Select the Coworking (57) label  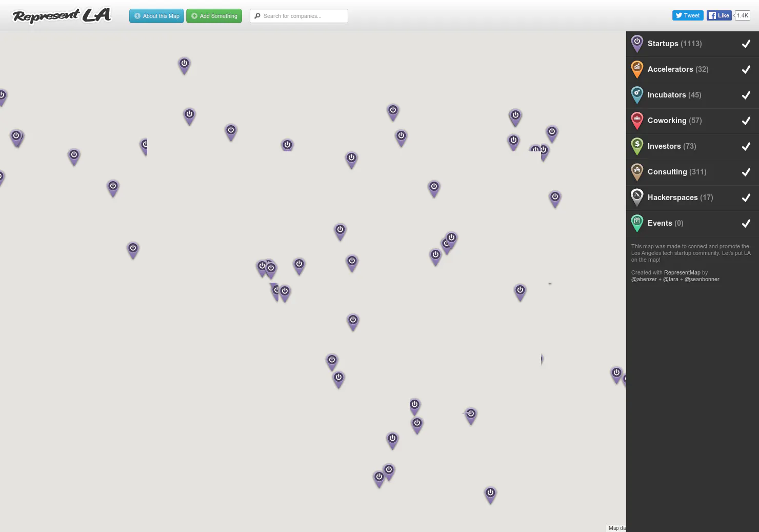coord(674,121)
